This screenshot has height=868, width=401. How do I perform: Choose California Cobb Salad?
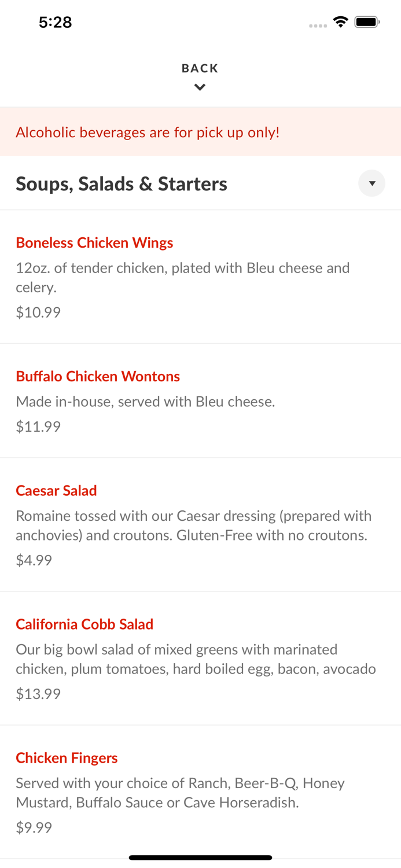[x=84, y=624]
